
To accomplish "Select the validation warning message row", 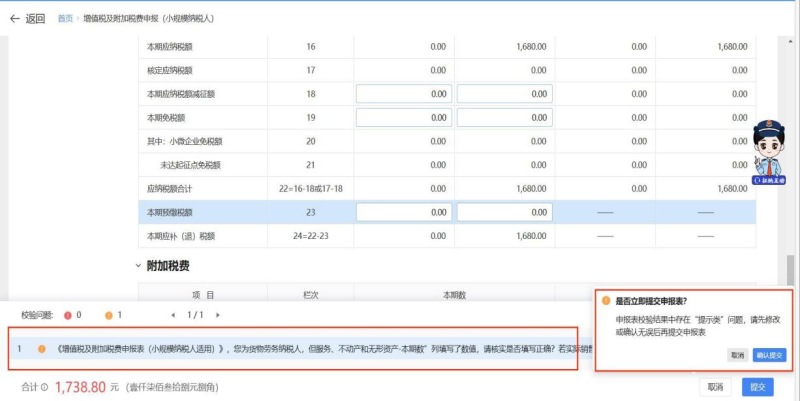I will point(300,348).
